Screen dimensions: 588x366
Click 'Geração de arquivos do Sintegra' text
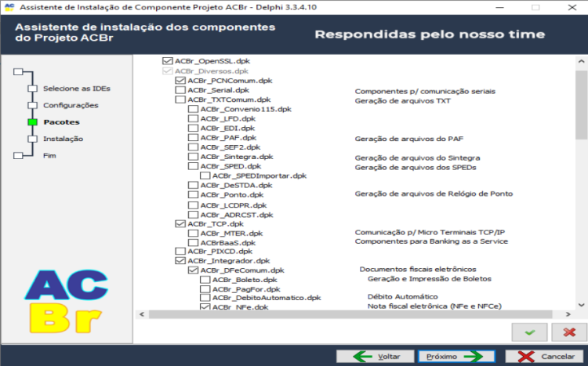tap(417, 158)
